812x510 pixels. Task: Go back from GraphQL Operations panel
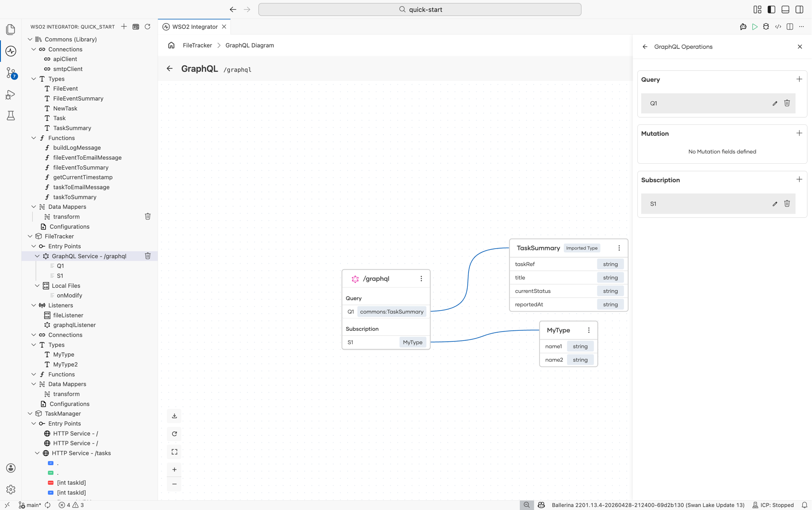645,47
